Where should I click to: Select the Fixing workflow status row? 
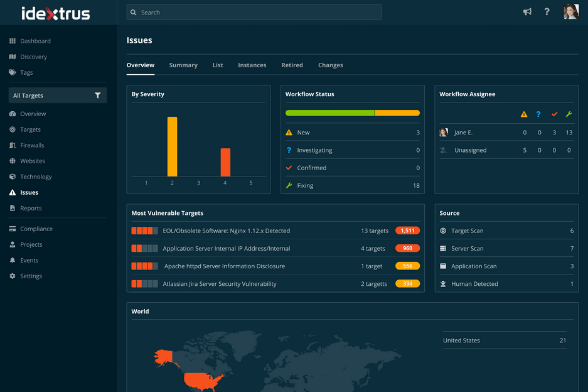[352, 185]
